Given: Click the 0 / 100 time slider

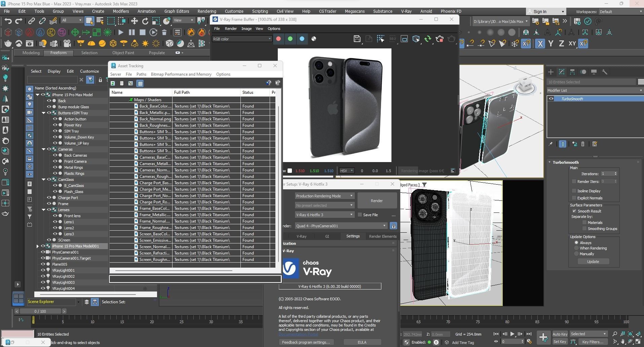Looking at the screenshot, I should click(40, 311).
